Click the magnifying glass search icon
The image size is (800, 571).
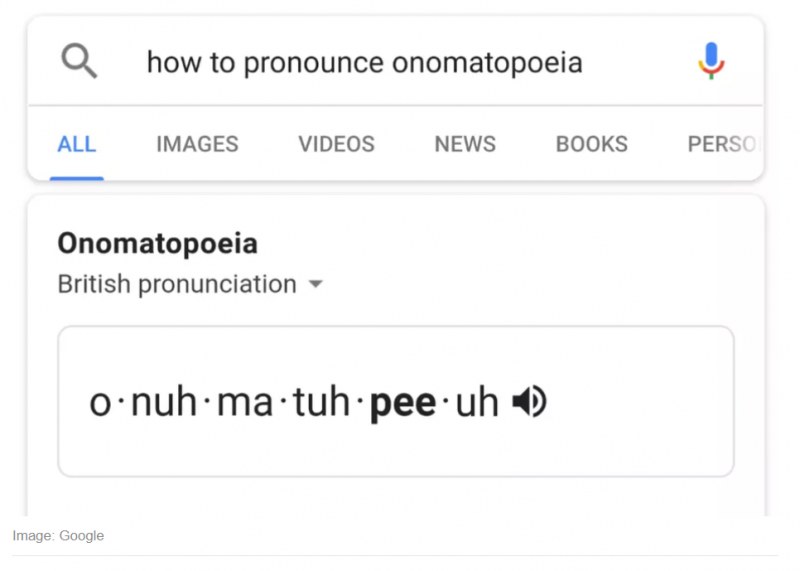coord(79,62)
